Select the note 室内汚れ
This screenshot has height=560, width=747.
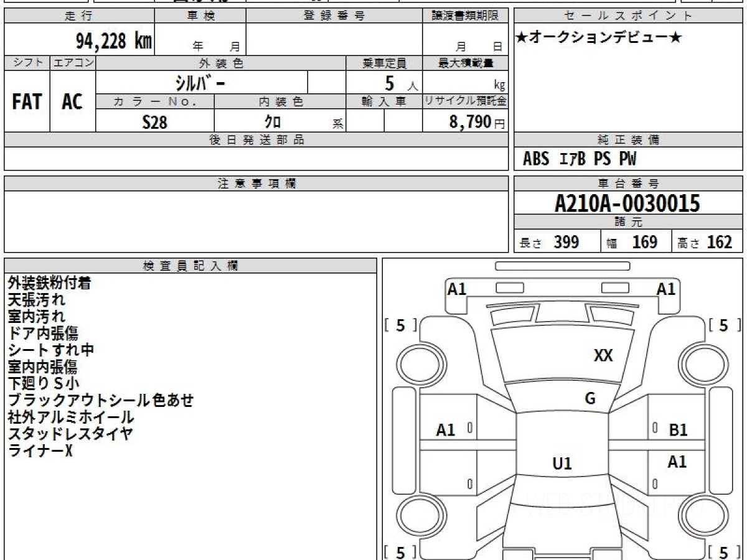pyautogui.click(x=36, y=317)
